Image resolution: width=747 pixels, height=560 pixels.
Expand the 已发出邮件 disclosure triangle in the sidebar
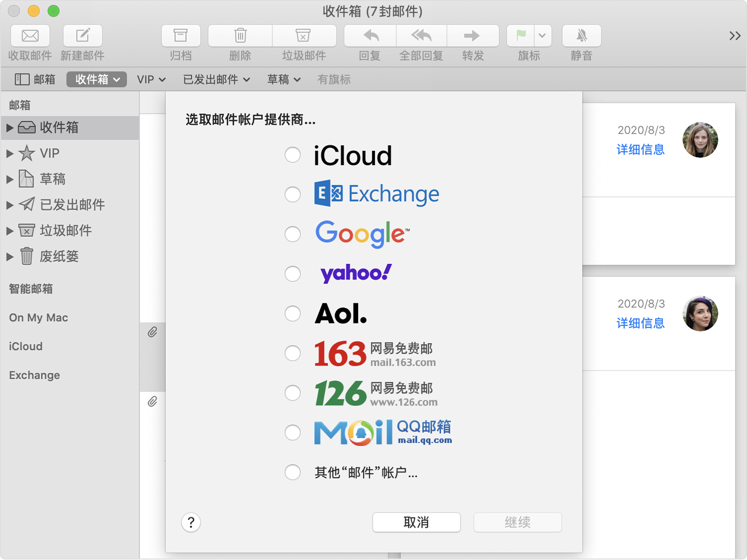pyautogui.click(x=9, y=205)
